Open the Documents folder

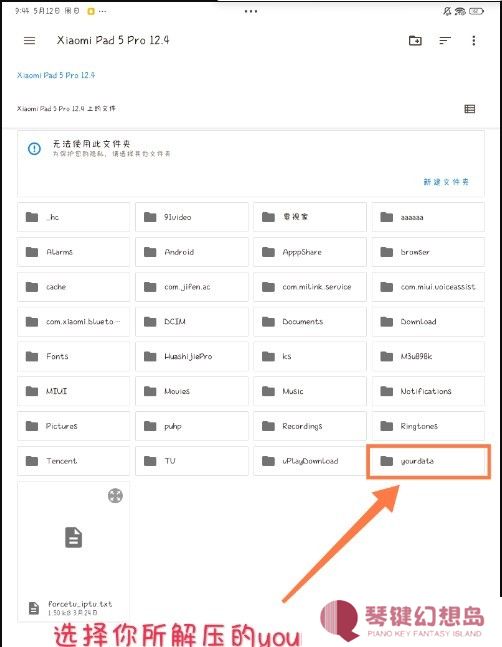point(310,321)
